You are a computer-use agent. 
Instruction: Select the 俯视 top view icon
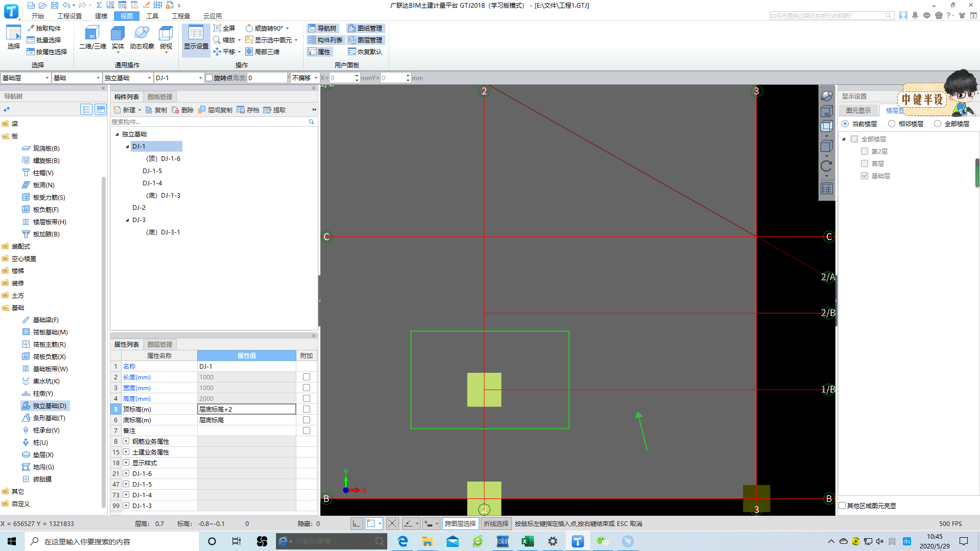[x=166, y=38]
